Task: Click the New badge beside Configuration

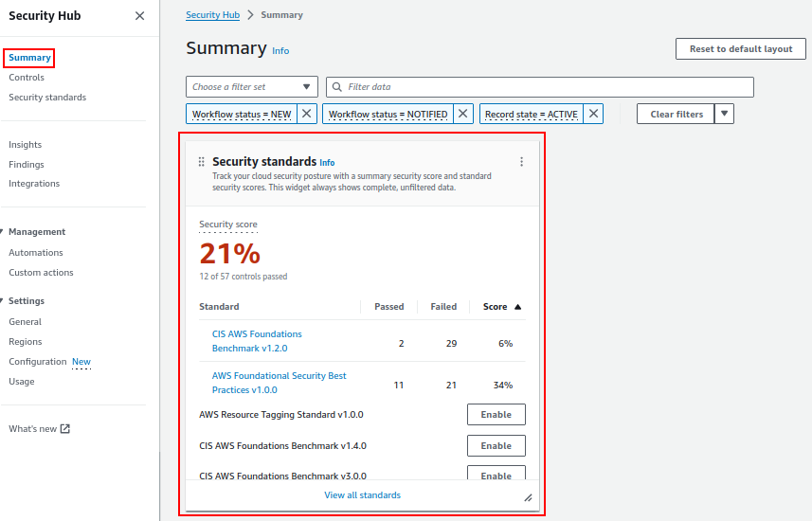Action: click(x=81, y=362)
